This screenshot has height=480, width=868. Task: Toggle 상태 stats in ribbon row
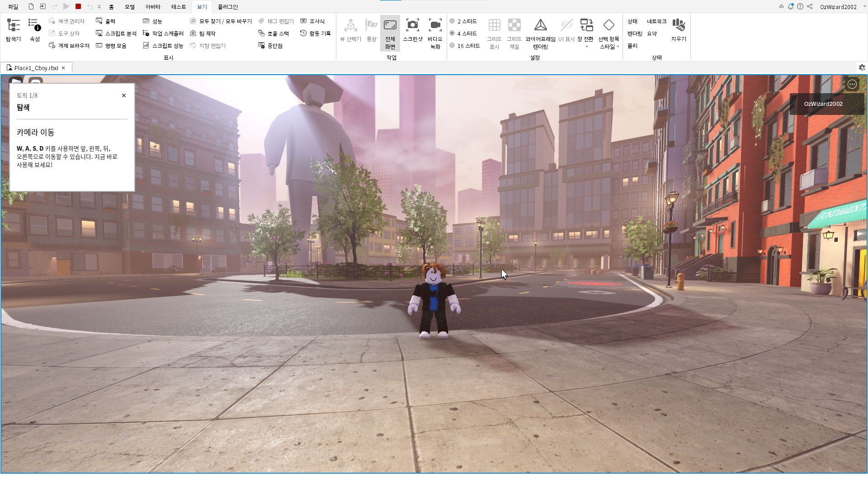point(632,21)
